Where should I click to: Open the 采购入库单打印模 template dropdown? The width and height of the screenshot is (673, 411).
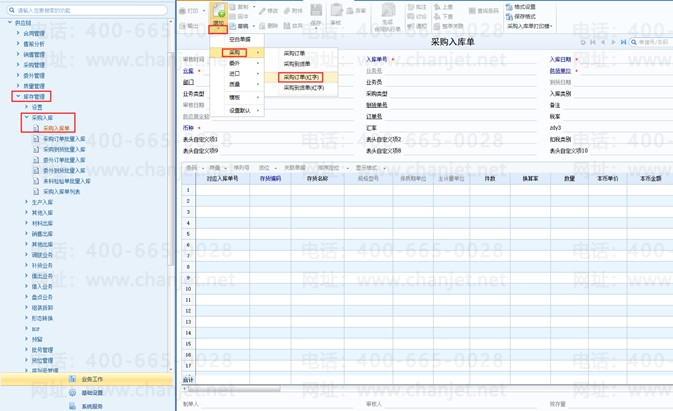coord(530,26)
